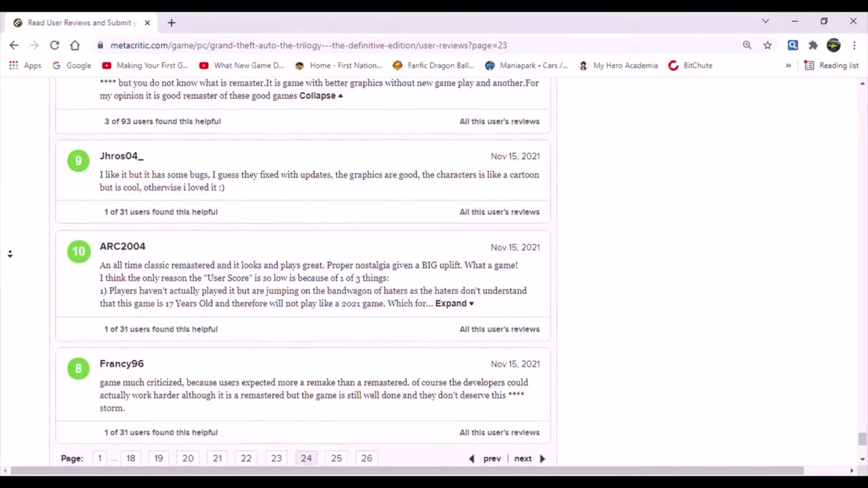View all reviews from the 3 of 93 reviewer
The width and height of the screenshot is (868, 488).
coord(500,121)
